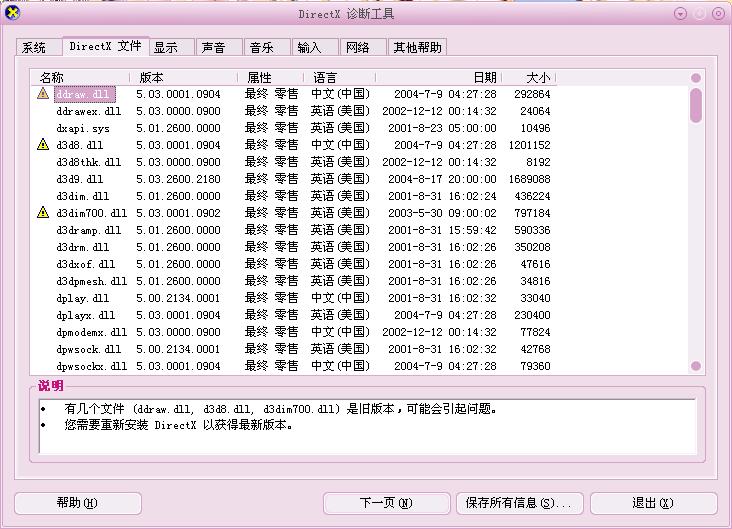
Task: Select the dpwsock.dll file row
Action: tap(294, 349)
